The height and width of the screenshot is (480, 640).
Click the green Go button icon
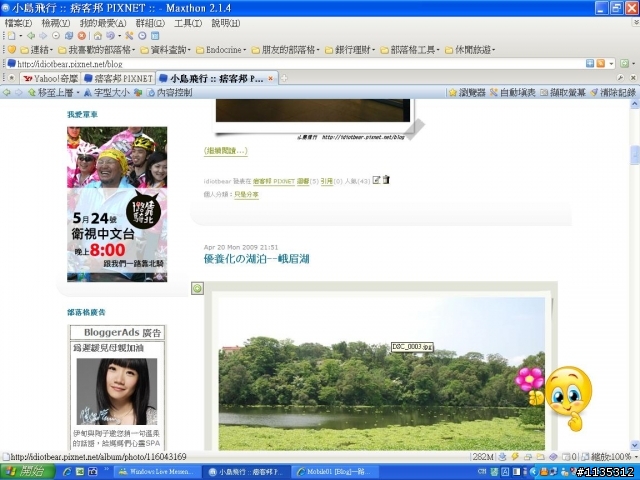[x=624, y=63]
